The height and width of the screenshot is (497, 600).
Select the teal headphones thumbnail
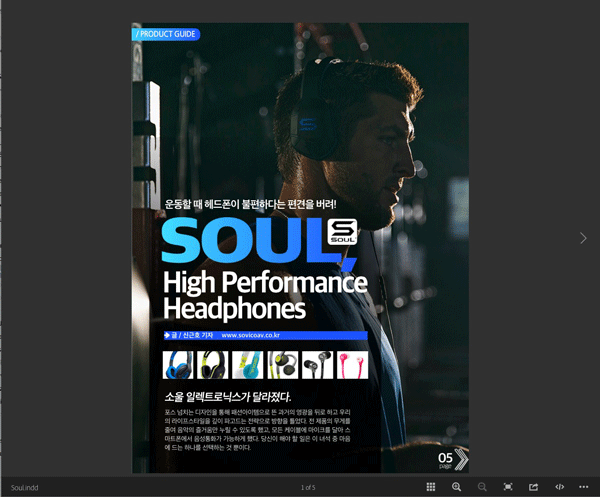(248, 365)
